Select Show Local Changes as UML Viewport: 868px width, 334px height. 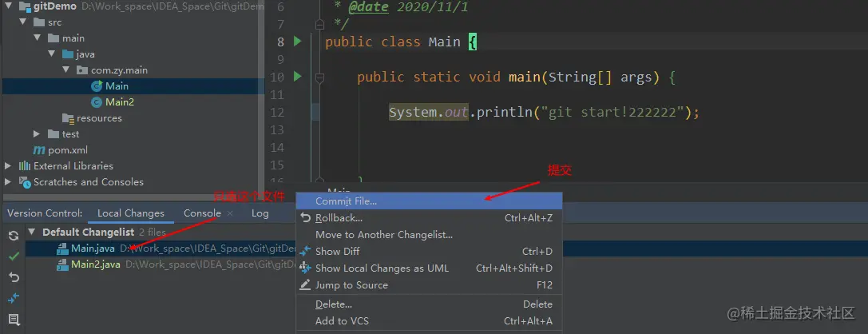(430, 268)
